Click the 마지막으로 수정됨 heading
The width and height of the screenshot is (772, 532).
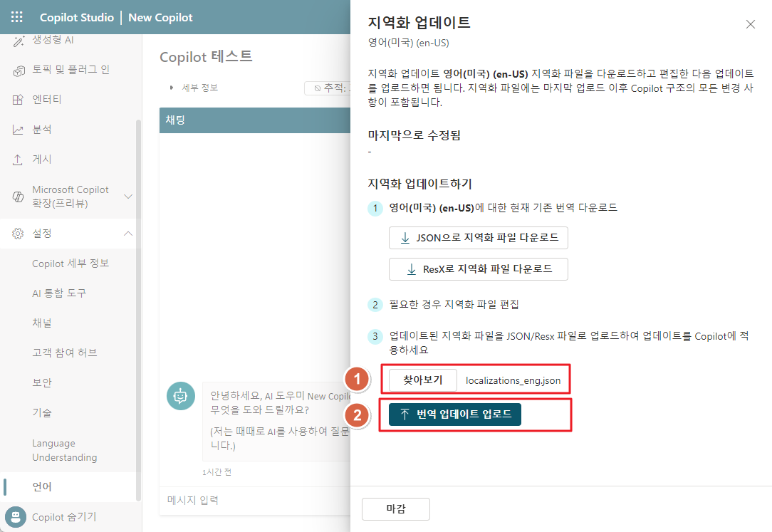(414, 135)
